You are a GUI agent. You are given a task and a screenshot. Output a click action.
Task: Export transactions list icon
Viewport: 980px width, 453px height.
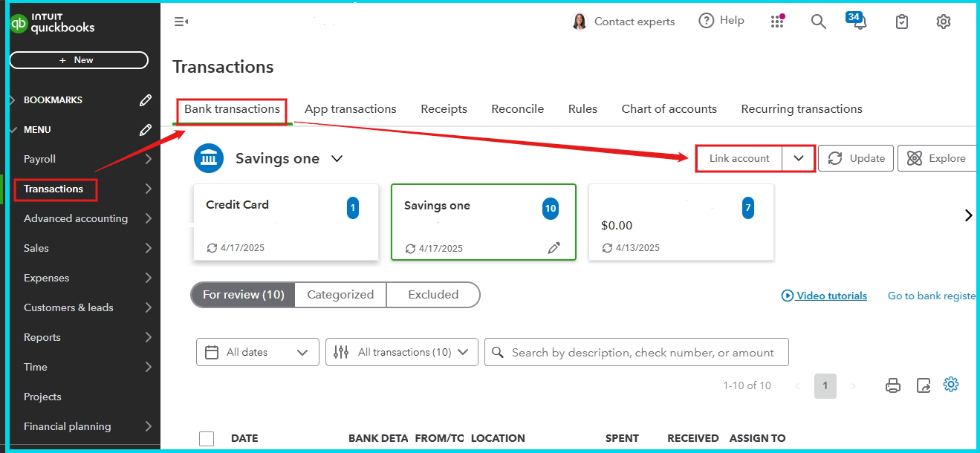click(x=924, y=385)
